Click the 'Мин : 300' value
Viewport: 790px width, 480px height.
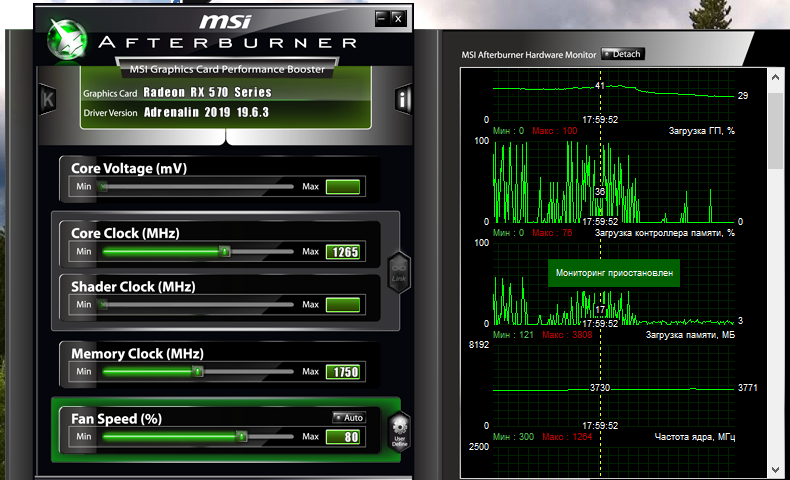pyautogui.click(x=513, y=437)
